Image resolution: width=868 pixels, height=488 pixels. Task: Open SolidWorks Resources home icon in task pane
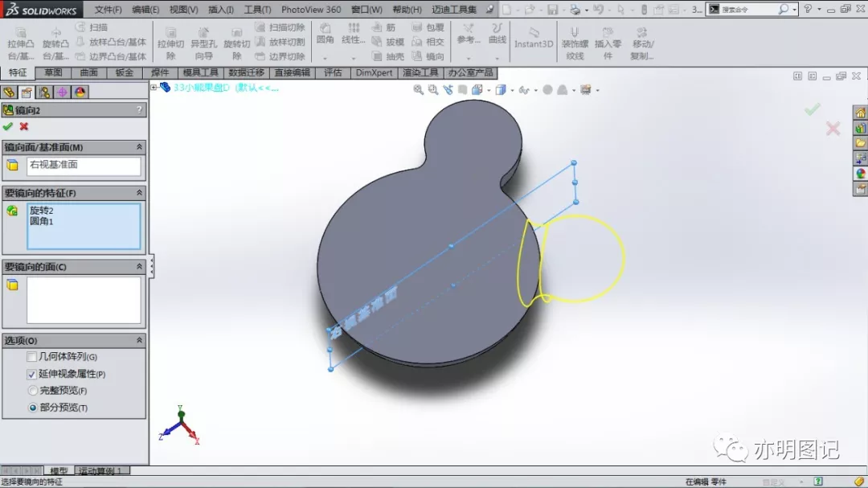coord(860,113)
